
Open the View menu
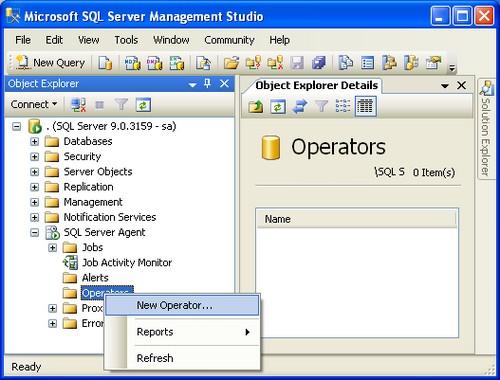[89, 40]
